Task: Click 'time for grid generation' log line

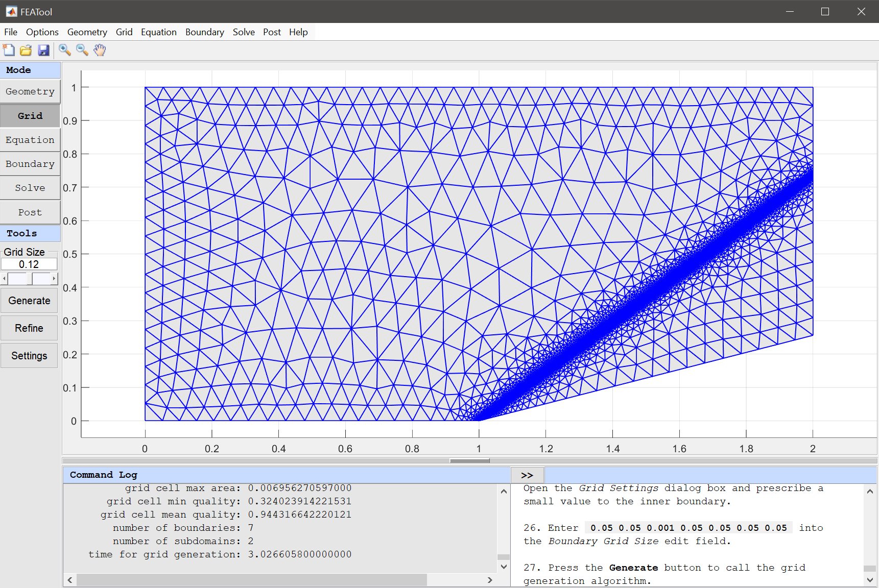Action: [x=220, y=554]
